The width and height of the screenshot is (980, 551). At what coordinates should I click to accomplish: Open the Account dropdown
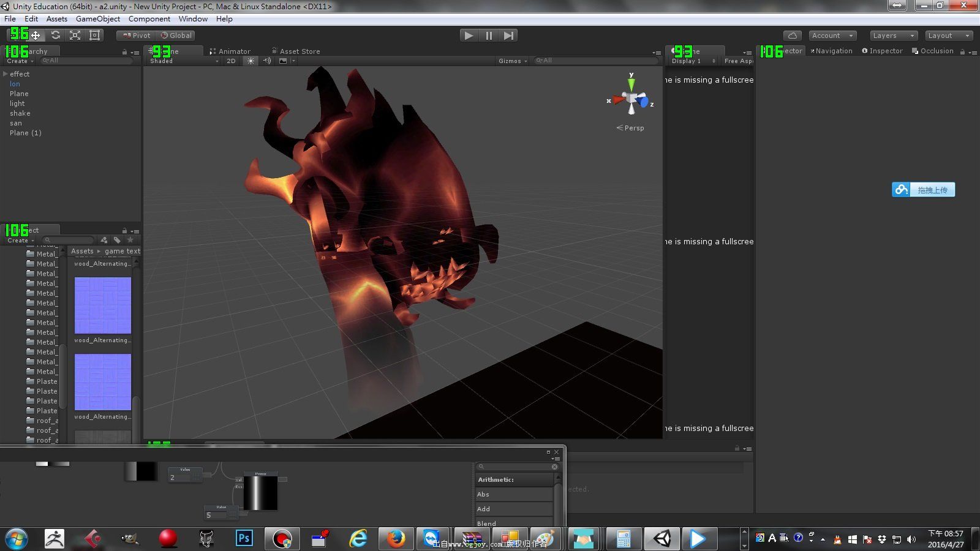pyautogui.click(x=832, y=36)
